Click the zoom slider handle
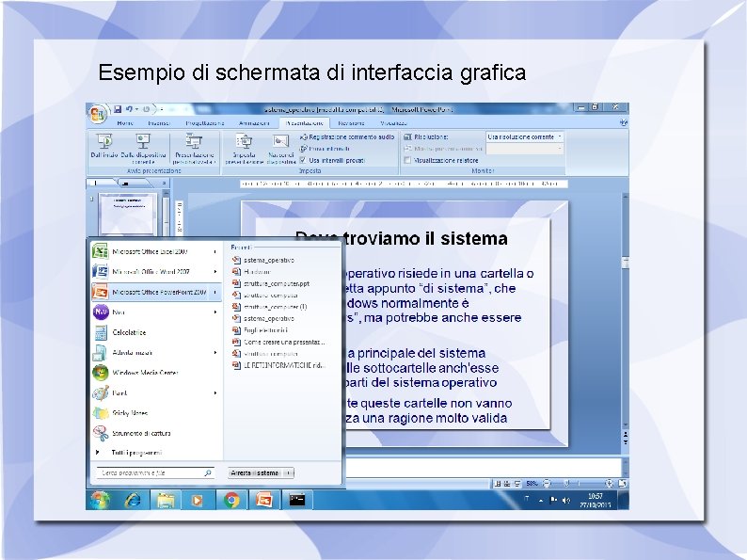 pos(567,484)
